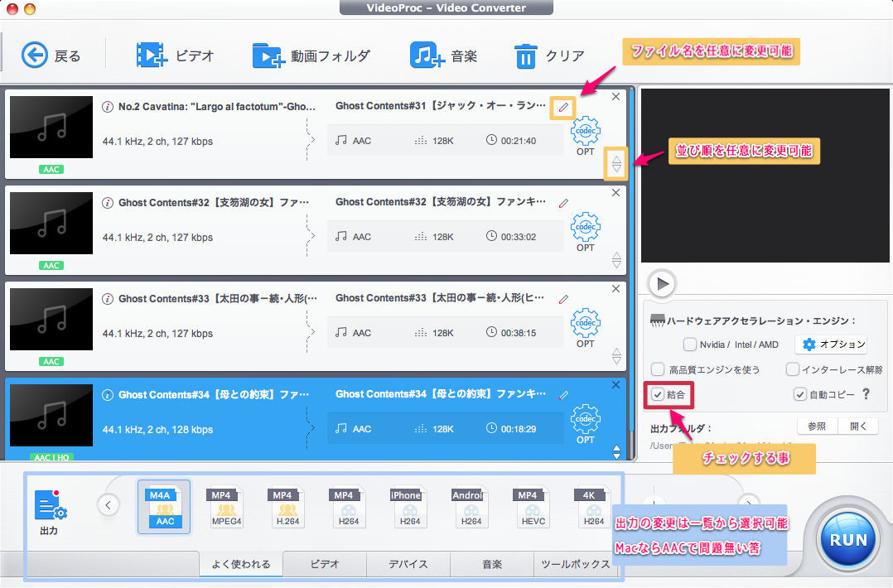Reorder the Ghost Contents#34 item using its arrows
Image resolution: width=893 pixels, height=588 pixels.
(616, 452)
